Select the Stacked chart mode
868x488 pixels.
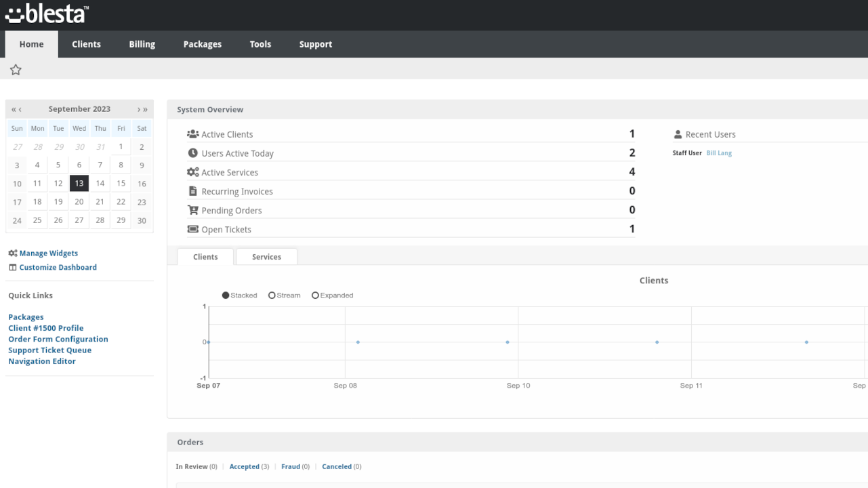226,296
